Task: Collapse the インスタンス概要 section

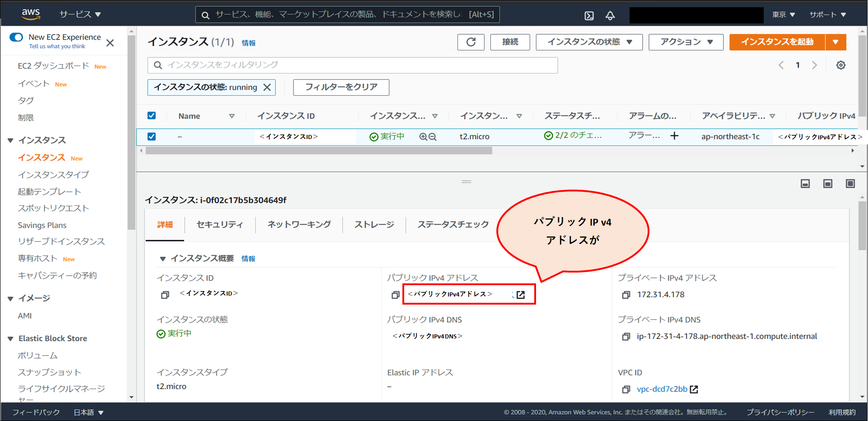Action: (163, 259)
